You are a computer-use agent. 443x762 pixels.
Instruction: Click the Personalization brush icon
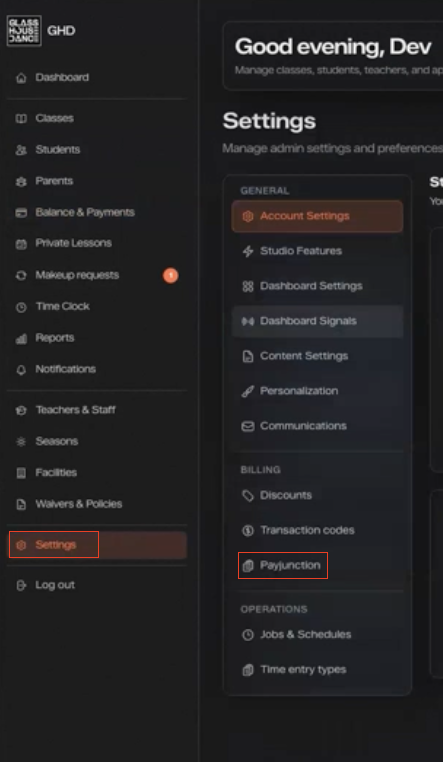click(248, 391)
